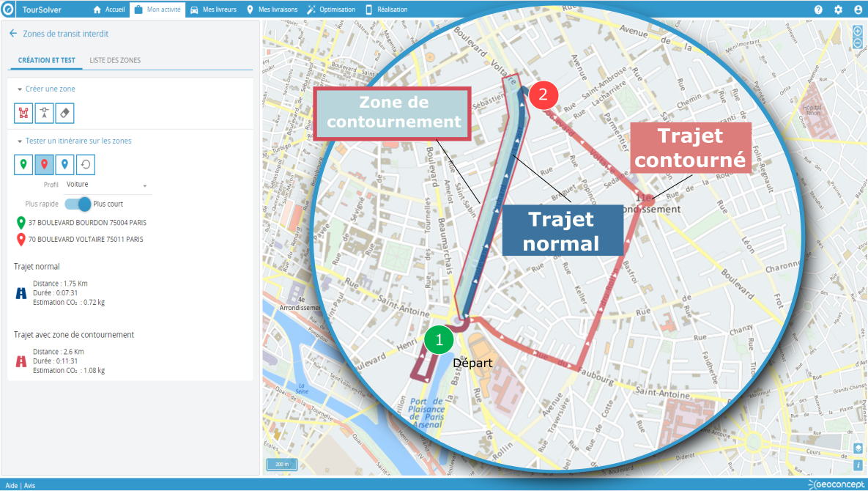Switch to the LISTE DES ZONES tab
The height and width of the screenshot is (491, 868).
pos(116,60)
